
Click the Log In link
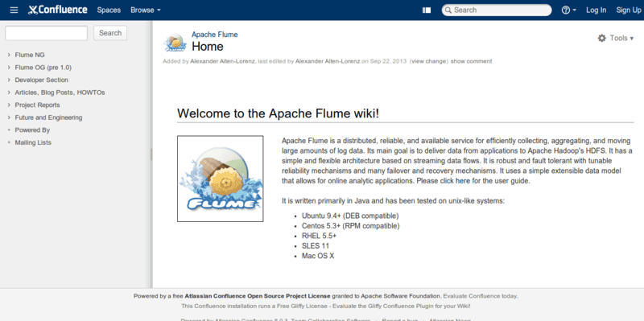[x=596, y=10]
